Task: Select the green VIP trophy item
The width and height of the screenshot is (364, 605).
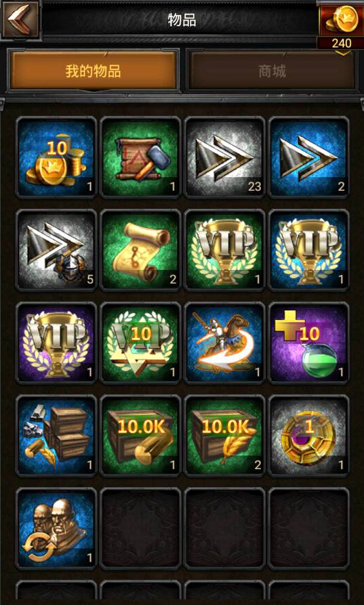Action: (x=225, y=250)
